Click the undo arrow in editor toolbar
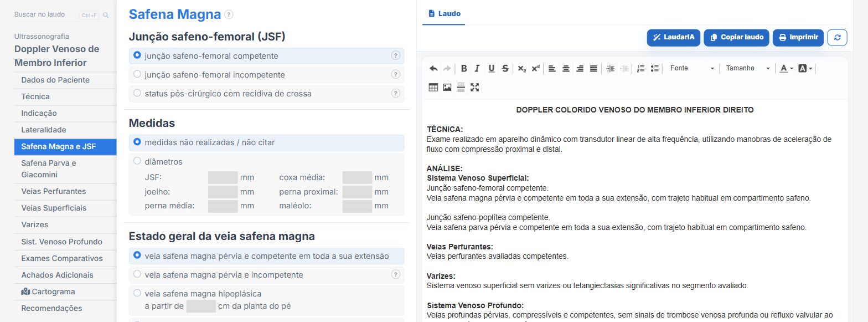 [433, 68]
